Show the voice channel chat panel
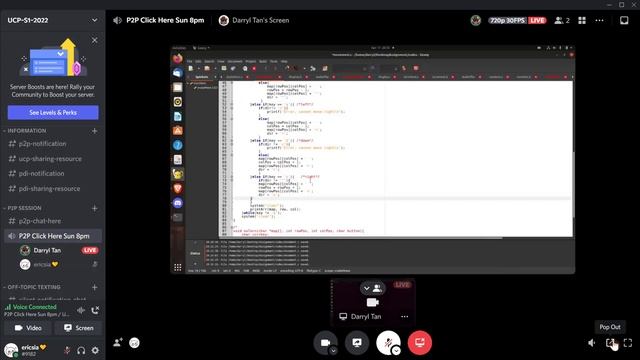 624,20
